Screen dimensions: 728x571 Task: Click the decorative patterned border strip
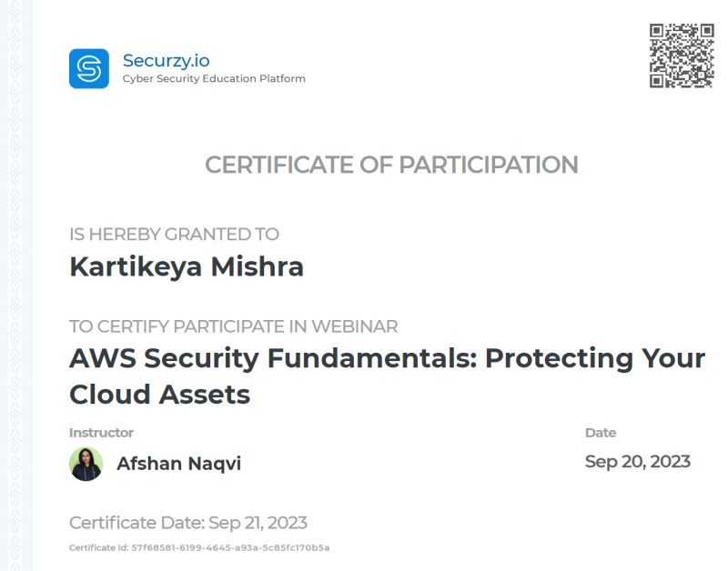pos(15,285)
